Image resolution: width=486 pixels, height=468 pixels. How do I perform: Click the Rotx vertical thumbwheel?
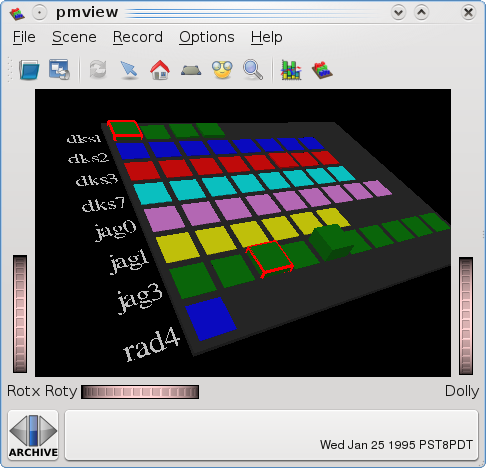[x=20, y=314]
